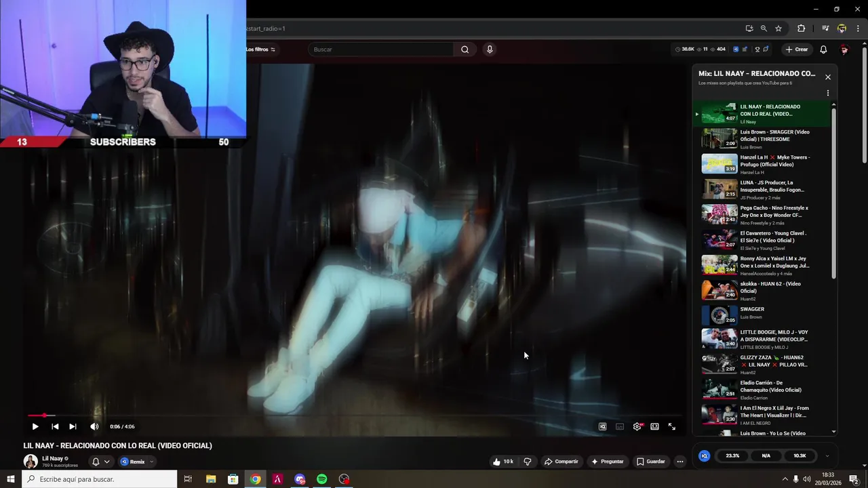Open more actions three-dot menu below video
The height and width of the screenshot is (488, 868).
(680, 462)
